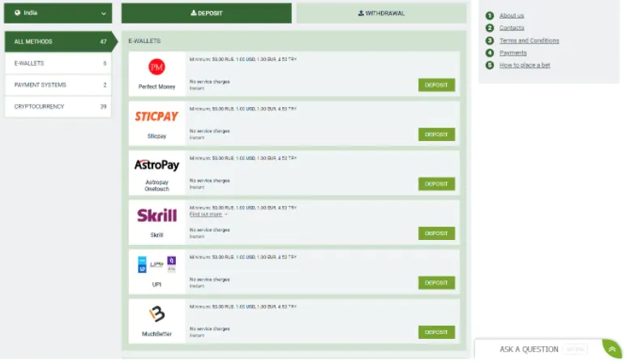Click the Perfect Money PM logo
Screen dimensions: 630x364
tap(156, 66)
